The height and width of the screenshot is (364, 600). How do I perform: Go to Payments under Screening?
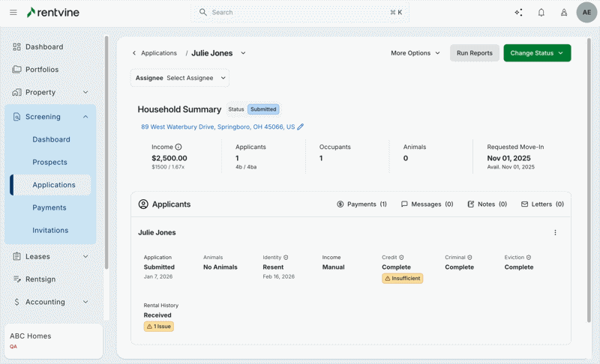[x=49, y=207]
